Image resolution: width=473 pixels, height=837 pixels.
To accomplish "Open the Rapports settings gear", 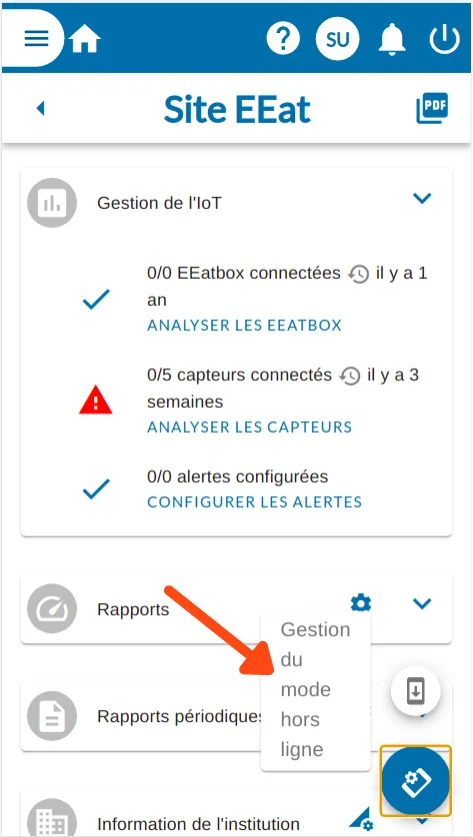I will [361, 604].
